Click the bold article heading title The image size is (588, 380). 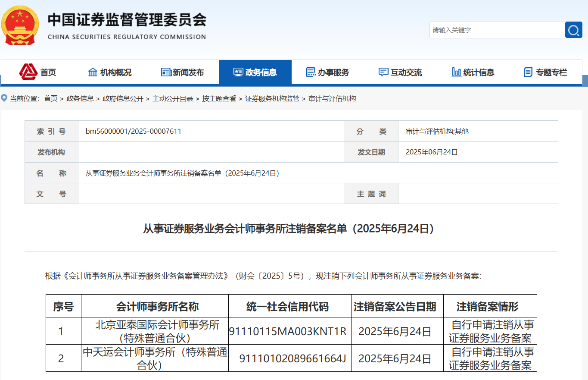tap(291, 229)
